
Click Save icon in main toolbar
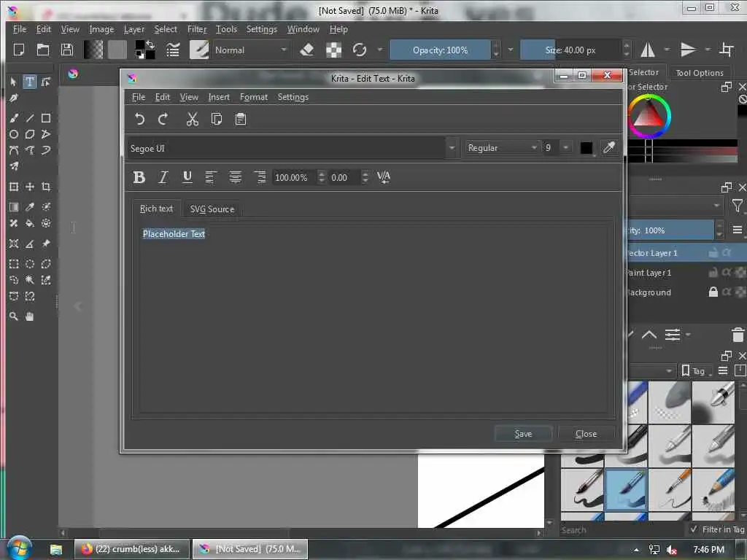click(x=67, y=50)
